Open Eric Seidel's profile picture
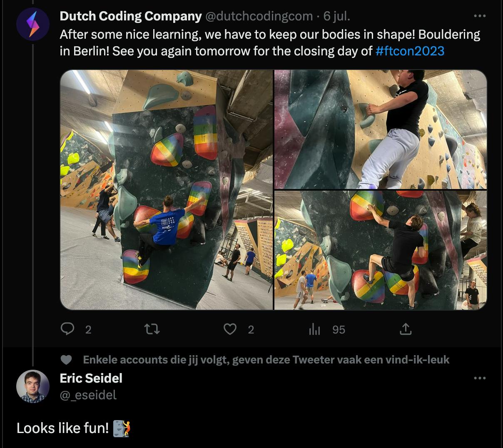 pyautogui.click(x=33, y=386)
